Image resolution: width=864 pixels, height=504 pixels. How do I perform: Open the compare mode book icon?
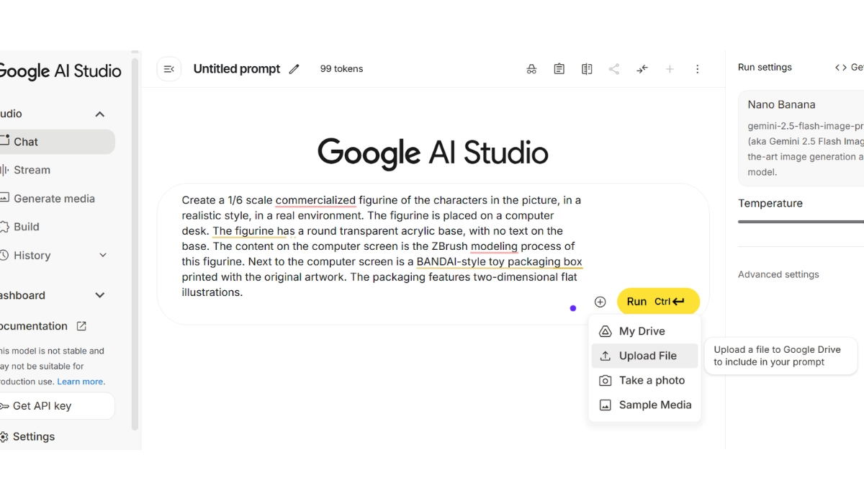click(x=586, y=68)
